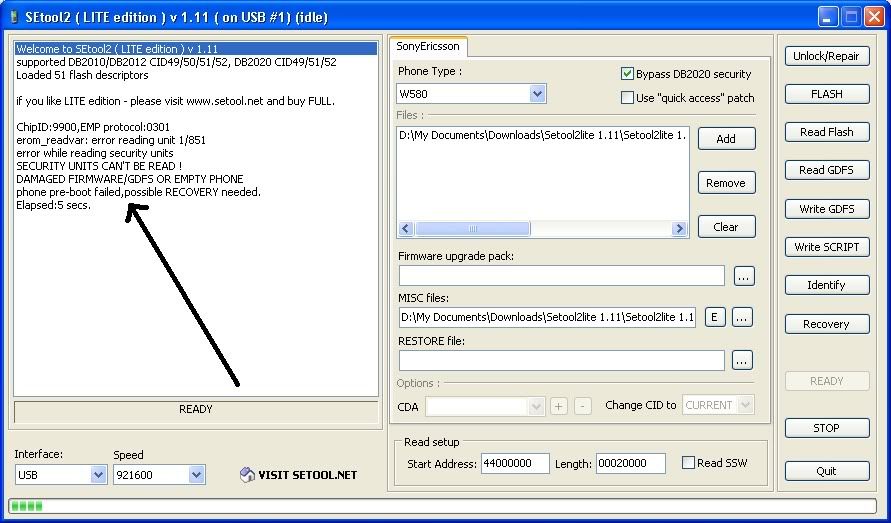Enable Use "quick access" patch

click(x=627, y=98)
